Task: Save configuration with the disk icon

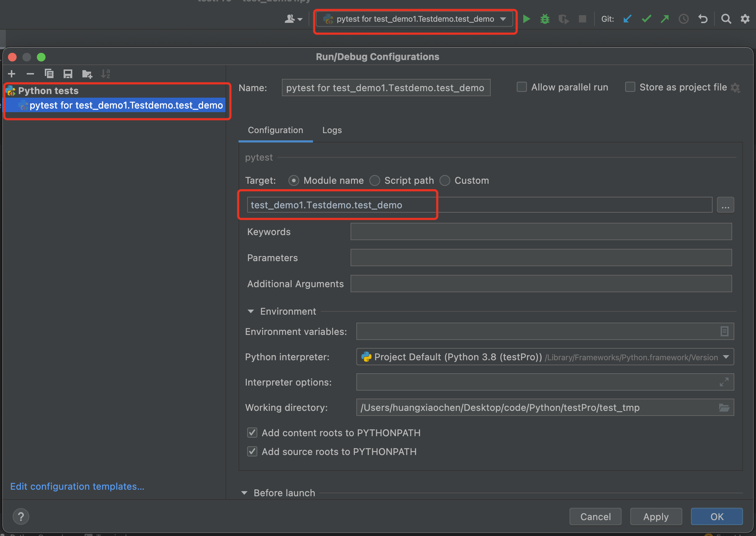Action: (x=68, y=74)
